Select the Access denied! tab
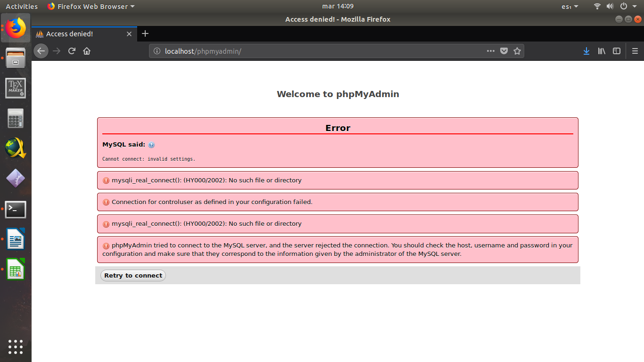This screenshot has width=644, height=362. [85, 34]
